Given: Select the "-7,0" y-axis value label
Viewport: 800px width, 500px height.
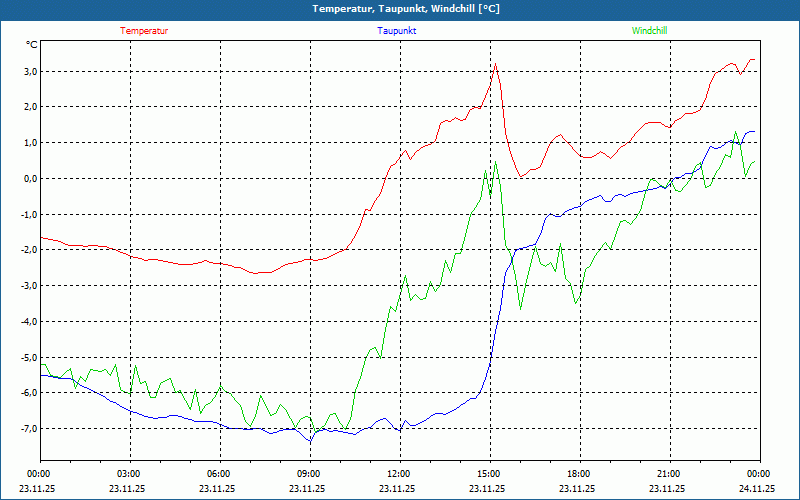Looking at the screenshot, I should [26, 429].
